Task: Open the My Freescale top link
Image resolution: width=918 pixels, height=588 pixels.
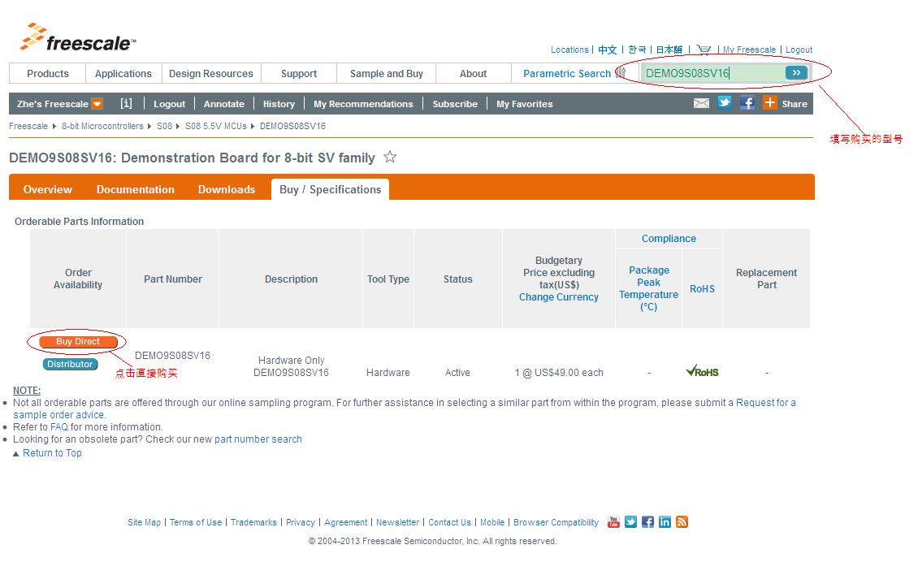Action: pyautogui.click(x=749, y=50)
